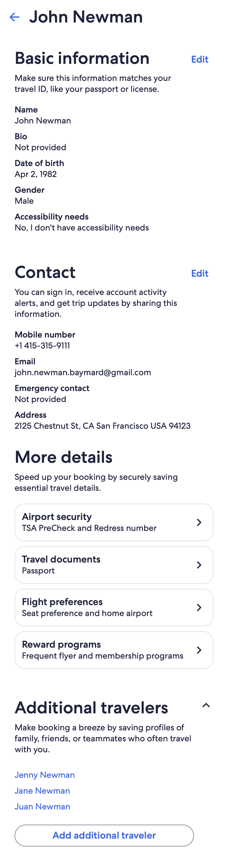Click Add additional traveler
Image resolution: width=228 pixels, height=868 pixels.
pos(104,835)
